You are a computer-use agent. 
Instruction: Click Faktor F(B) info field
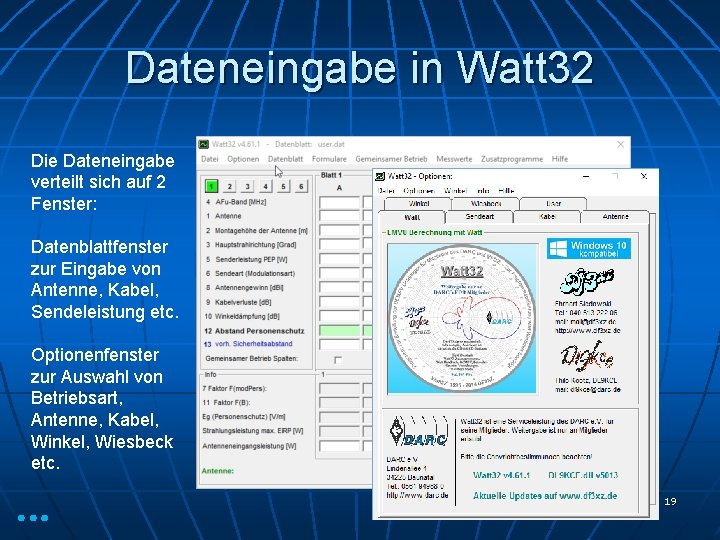coord(339,403)
